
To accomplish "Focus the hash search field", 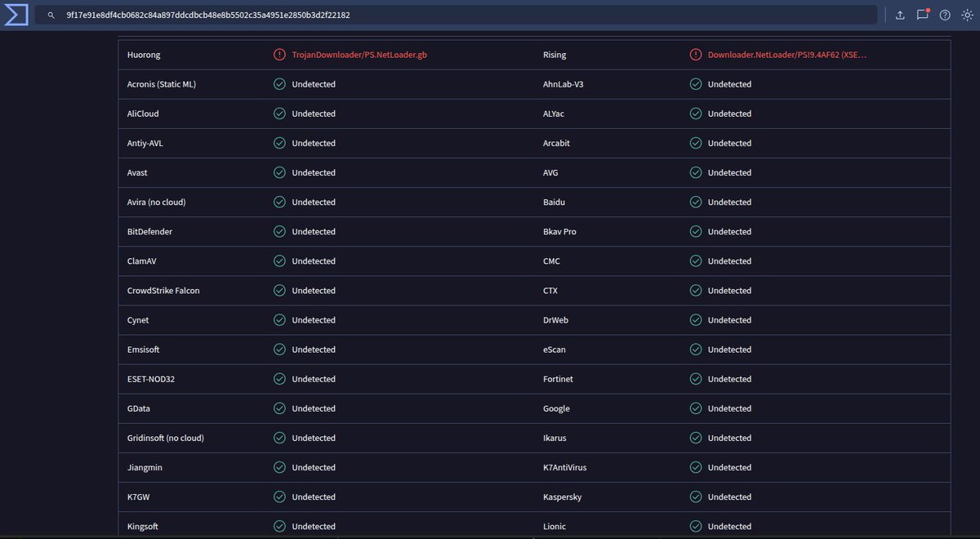I will (456, 15).
